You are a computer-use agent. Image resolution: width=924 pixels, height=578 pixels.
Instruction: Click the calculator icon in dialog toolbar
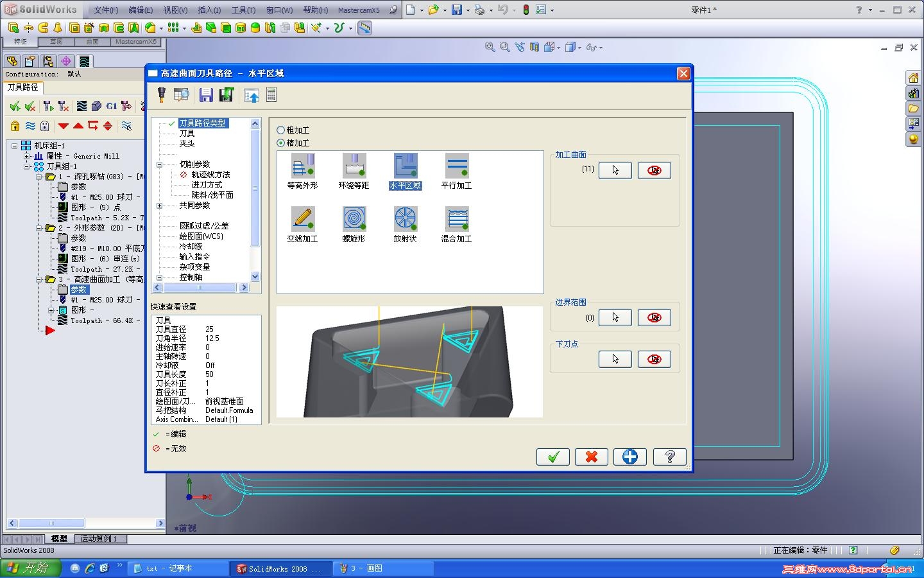(x=271, y=95)
